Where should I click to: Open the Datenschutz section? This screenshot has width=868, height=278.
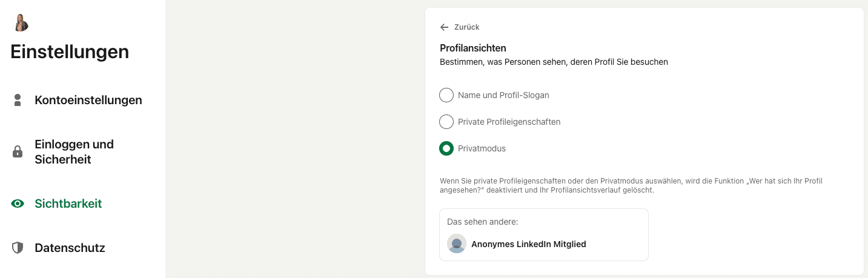click(x=70, y=248)
